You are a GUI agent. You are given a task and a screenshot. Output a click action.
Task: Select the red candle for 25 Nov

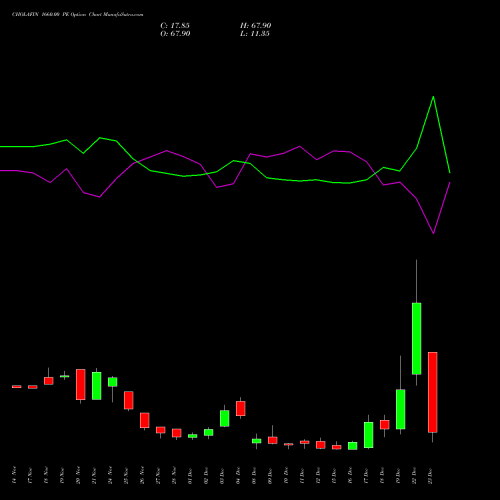[x=129, y=400]
